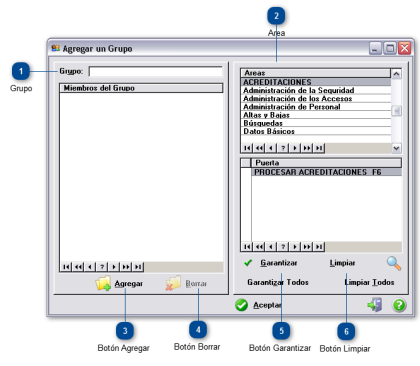Click the Areas list scroll down arrow
This screenshot has height=366, width=420.
pyautogui.click(x=396, y=148)
